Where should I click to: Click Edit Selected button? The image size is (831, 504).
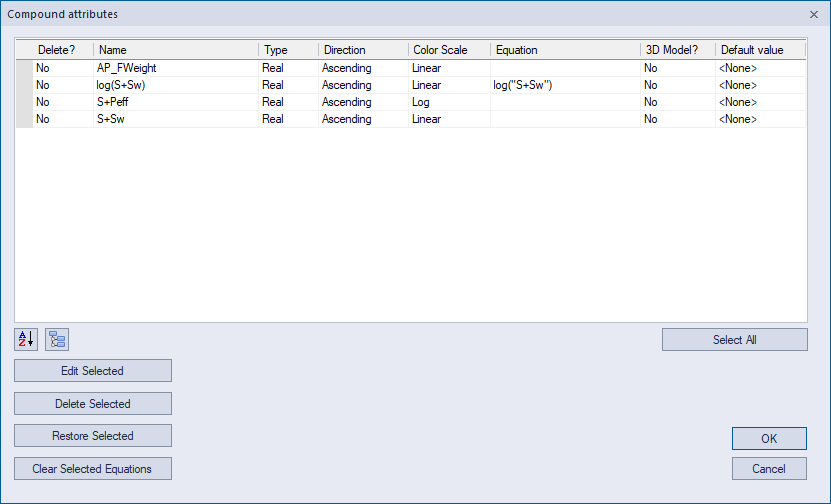(x=93, y=370)
